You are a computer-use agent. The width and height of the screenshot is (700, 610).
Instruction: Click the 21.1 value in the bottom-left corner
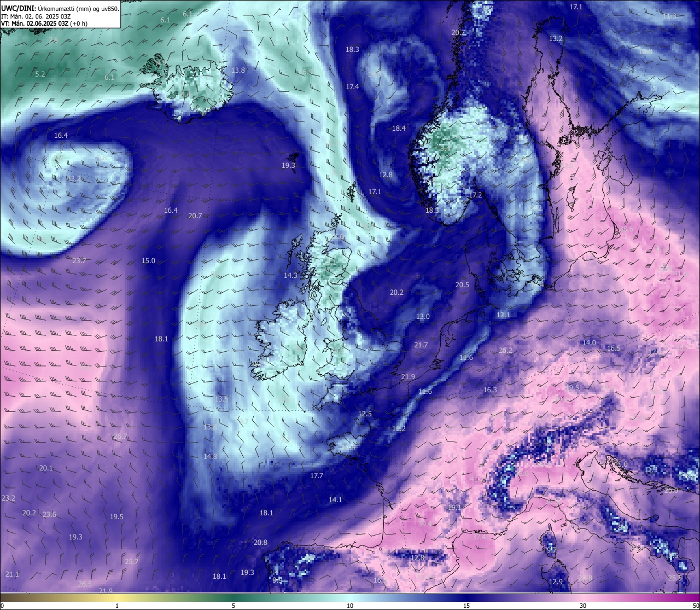(12, 574)
